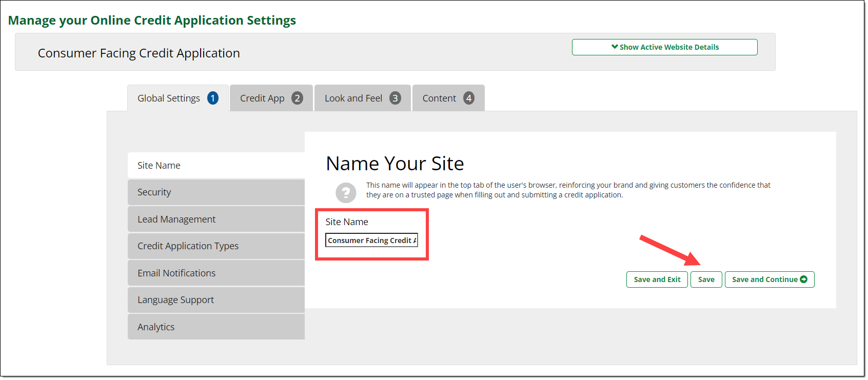Viewport: 868px width, 380px height.
Task: Click the step 2 badge on Credit App
Action: [x=297, y=98]
